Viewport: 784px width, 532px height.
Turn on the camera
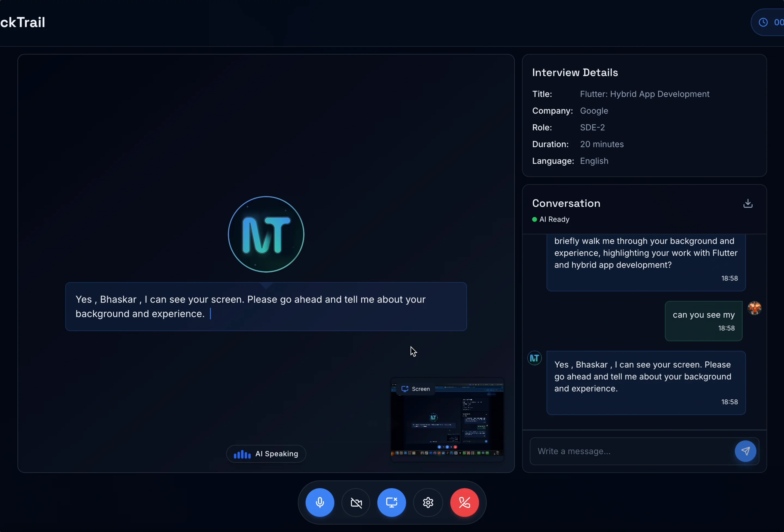(x=356, y=502)
